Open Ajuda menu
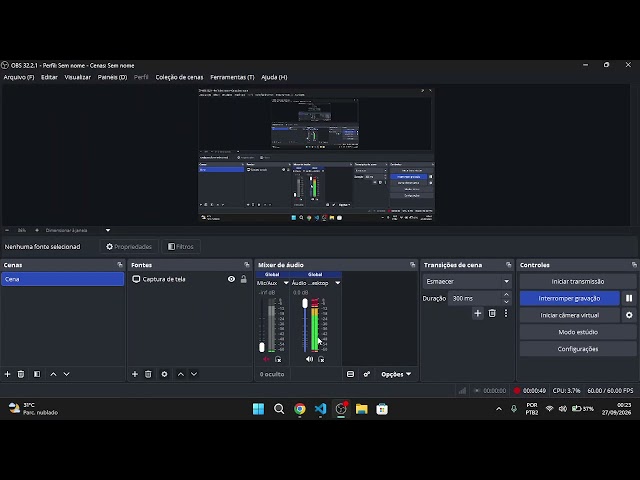This screenshot has height=480, width=640. click(x=274, y=77)
